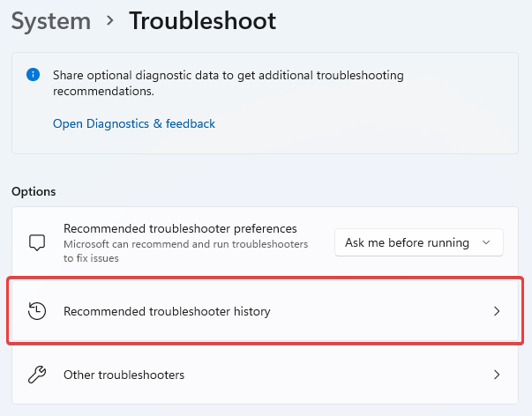532x416 pixels.
Task: Click the clock history icon
Action: click(x=37, y=311)
